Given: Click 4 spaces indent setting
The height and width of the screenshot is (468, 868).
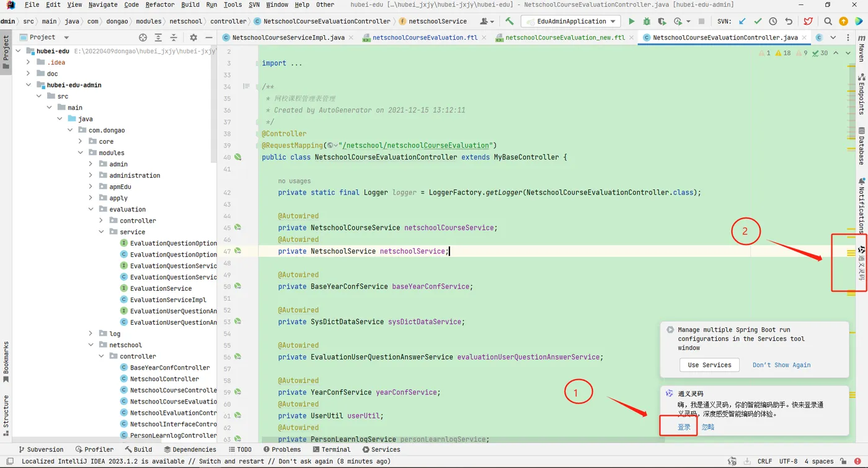Looking at the screenshot, I should pos(819,461).
